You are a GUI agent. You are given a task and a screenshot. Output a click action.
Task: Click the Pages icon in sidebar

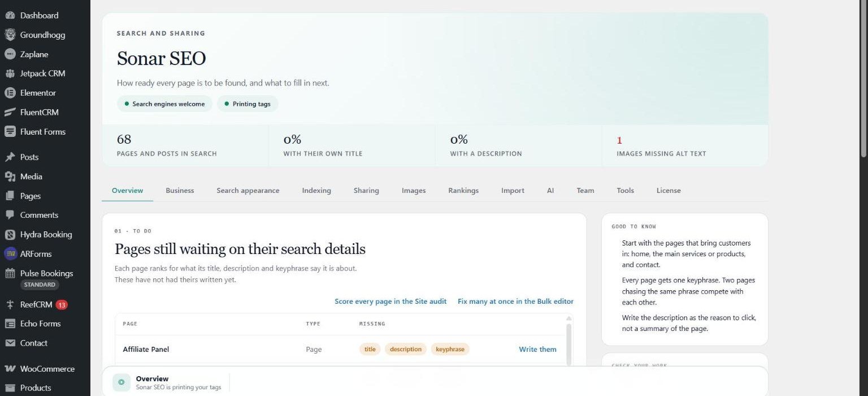(x=10, y=196)
